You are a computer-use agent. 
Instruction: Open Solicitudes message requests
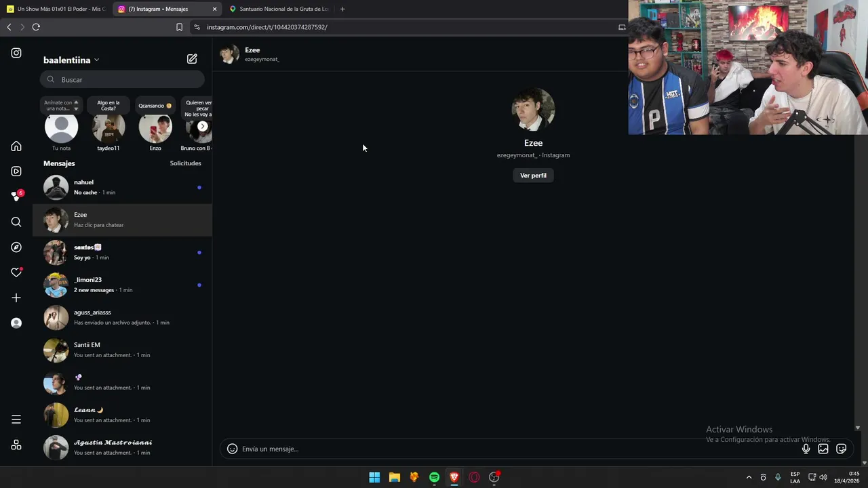coord(185,163)
